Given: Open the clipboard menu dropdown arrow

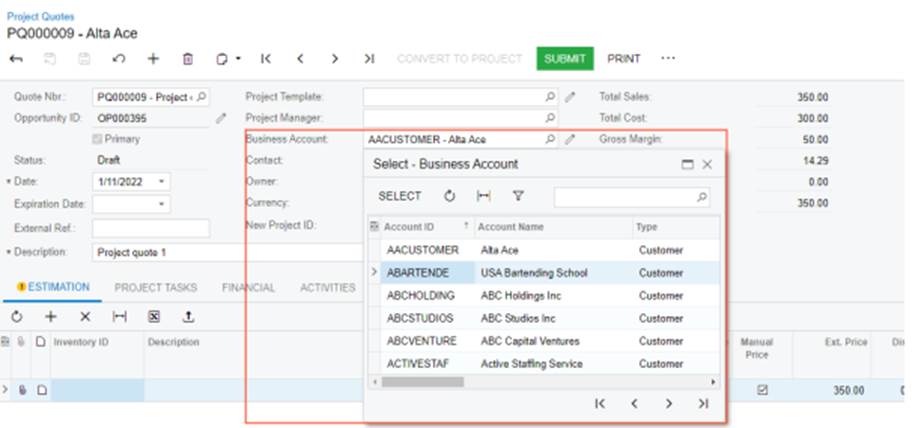Looking at the screenshot, I should 239,59.
